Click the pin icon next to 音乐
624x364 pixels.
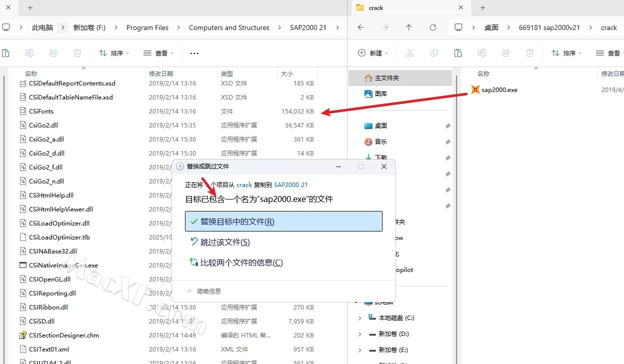pos(447,142)
